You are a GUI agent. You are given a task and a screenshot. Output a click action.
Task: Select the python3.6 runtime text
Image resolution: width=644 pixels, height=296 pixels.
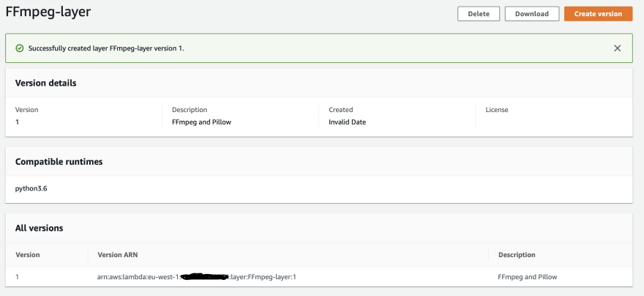coord(31,189)
